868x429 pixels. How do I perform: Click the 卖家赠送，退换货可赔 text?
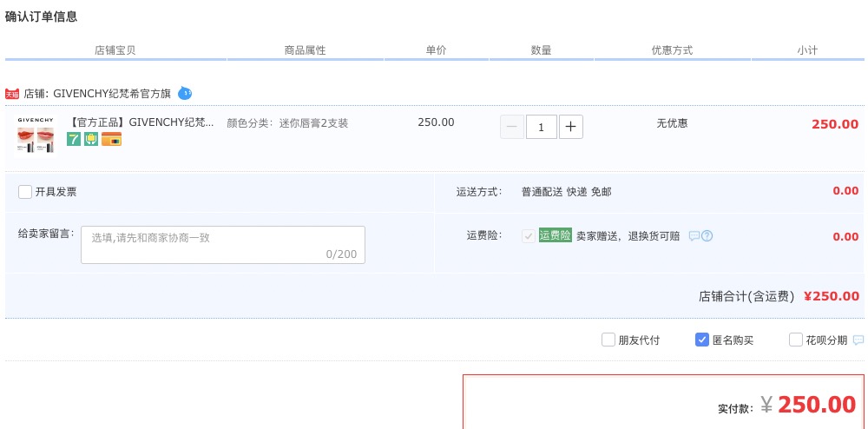coord(628,236)
